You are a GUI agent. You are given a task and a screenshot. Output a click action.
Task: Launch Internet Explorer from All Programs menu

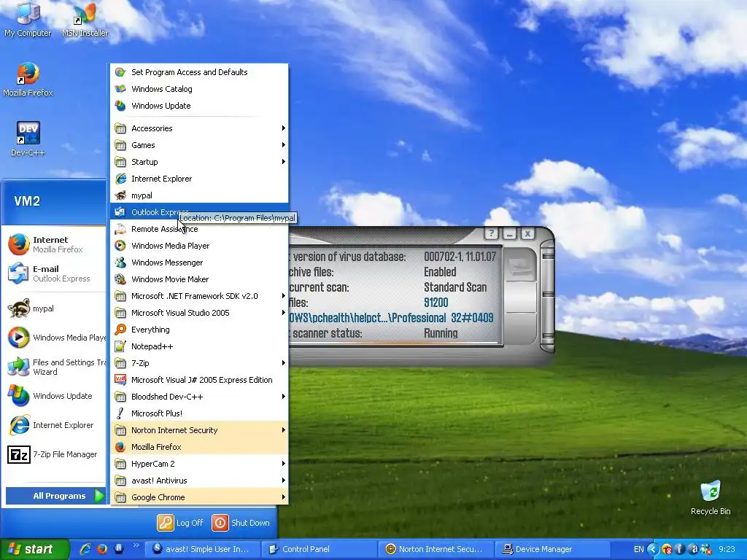pyautogui.click(x=199, y=179)
